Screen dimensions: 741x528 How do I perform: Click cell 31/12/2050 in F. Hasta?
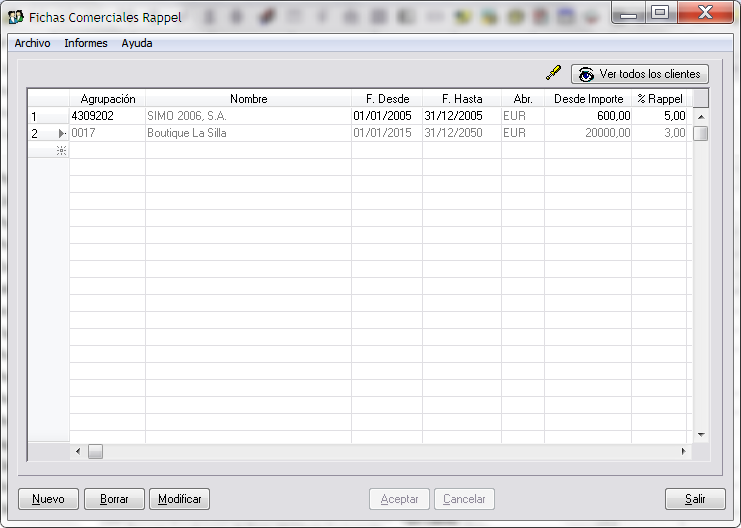click(x=462, y=133)
